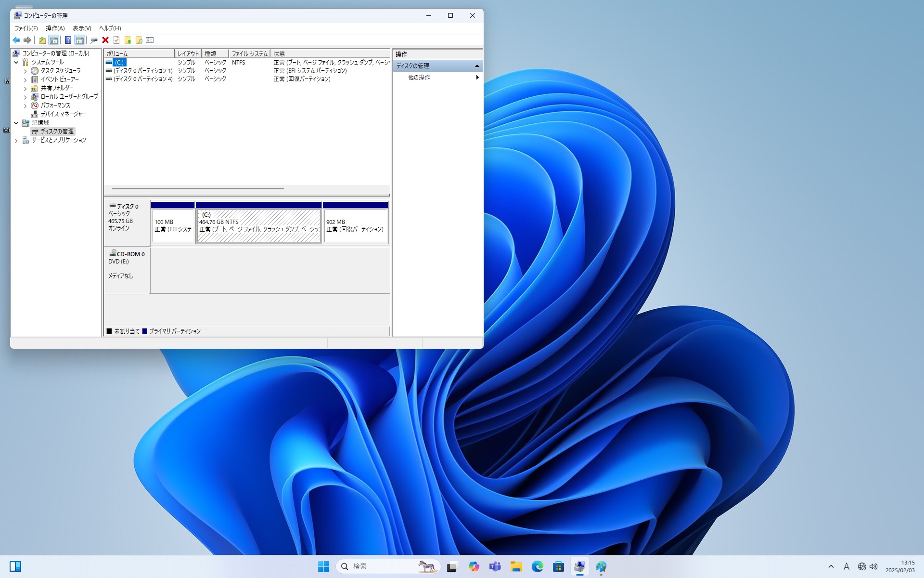Select デバイス マネージャー in tree

[x=63, y=114]
